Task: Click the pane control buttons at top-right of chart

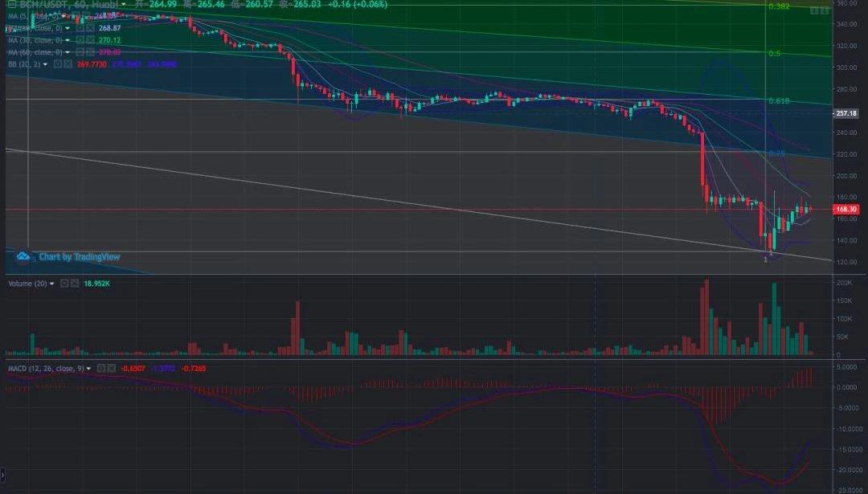Action: coord(819,10)
